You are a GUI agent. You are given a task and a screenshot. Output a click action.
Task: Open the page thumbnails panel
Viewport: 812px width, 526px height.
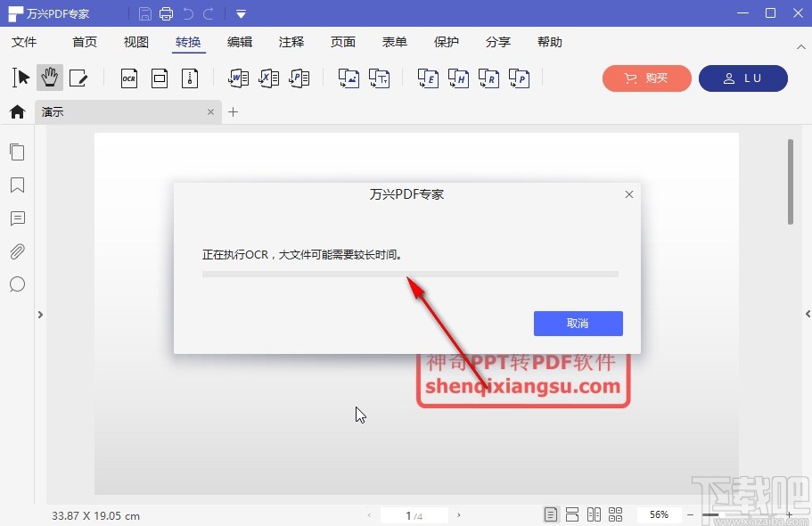point(17,152)
